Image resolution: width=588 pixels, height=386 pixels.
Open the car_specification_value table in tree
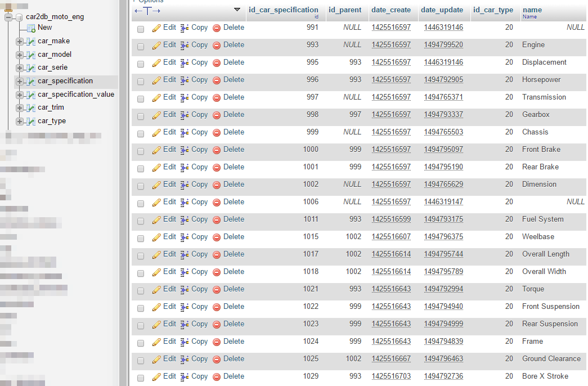click(x=76, y=95)
